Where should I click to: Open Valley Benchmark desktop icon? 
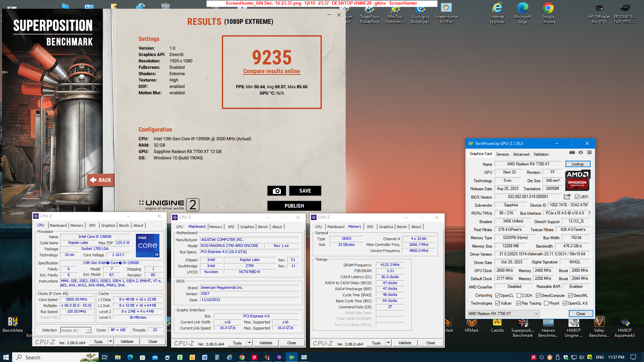[x=599, y=327]
